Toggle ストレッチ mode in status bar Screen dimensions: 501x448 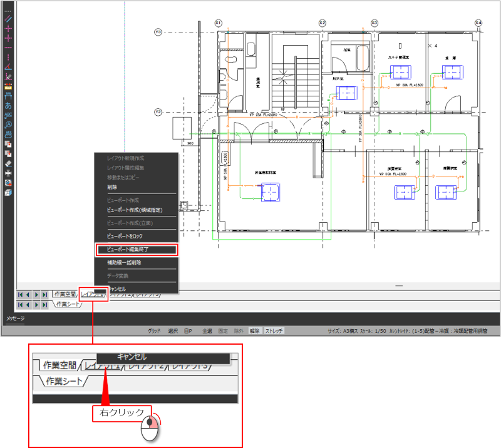pyautogui.click(x=274, y=330)
